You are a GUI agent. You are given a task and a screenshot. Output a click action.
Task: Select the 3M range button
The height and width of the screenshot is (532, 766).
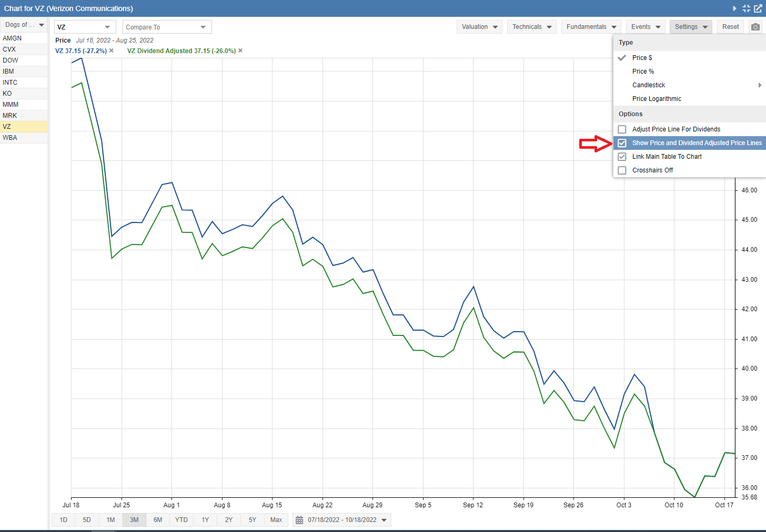(134, 520)
